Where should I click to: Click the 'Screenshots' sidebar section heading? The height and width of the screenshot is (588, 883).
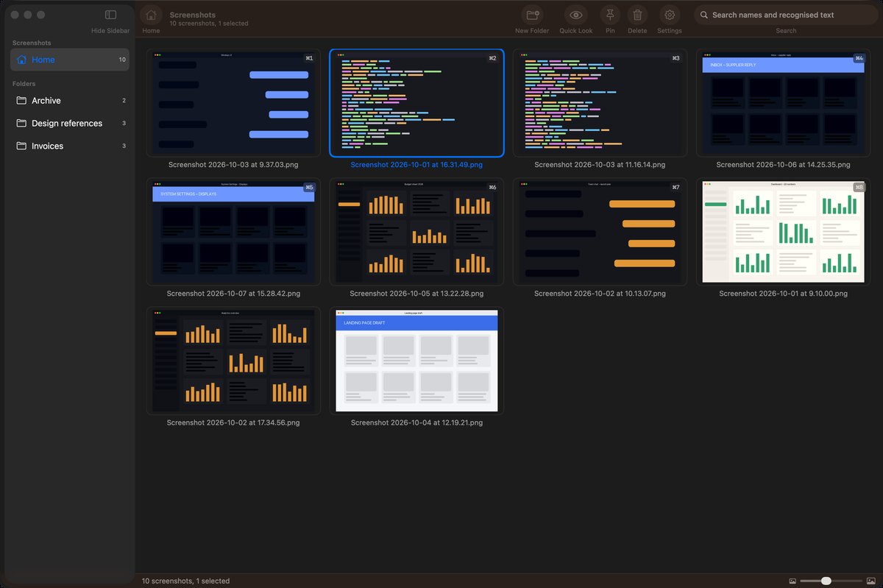(32, 43)
